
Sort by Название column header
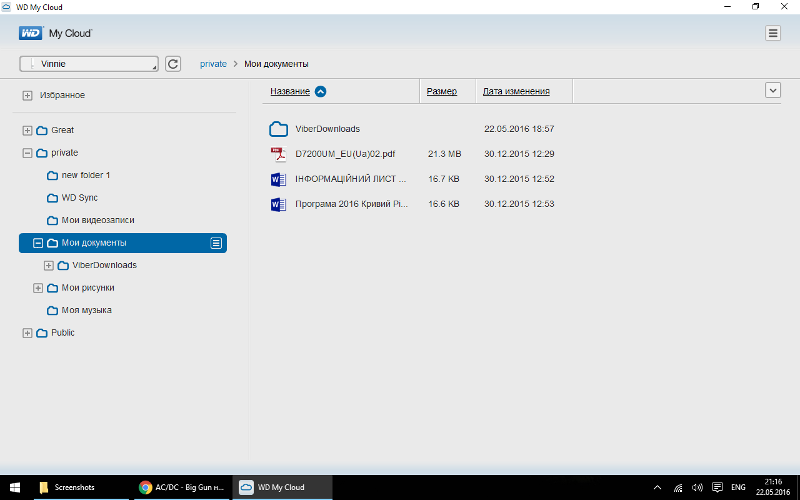(x=290, y=91)
